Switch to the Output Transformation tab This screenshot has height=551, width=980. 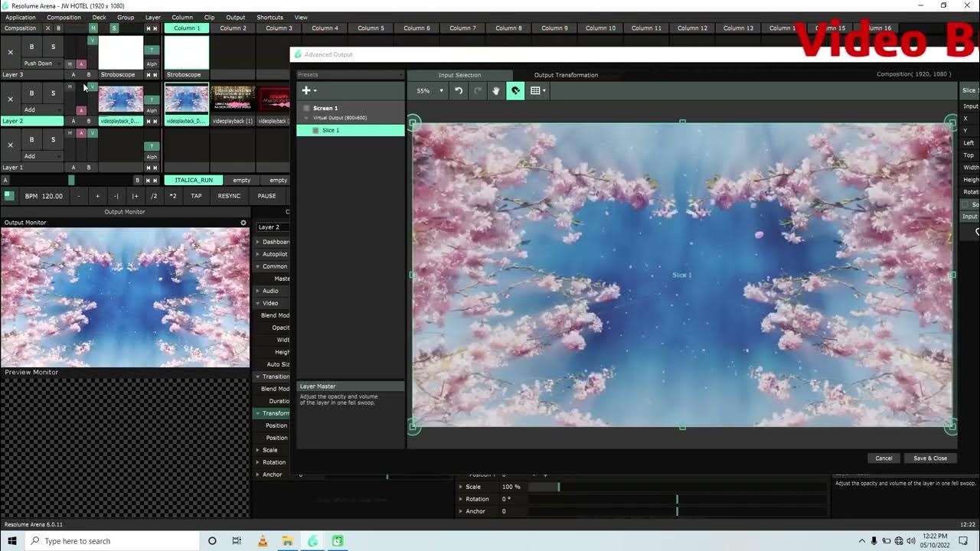[x=566, y=75]
